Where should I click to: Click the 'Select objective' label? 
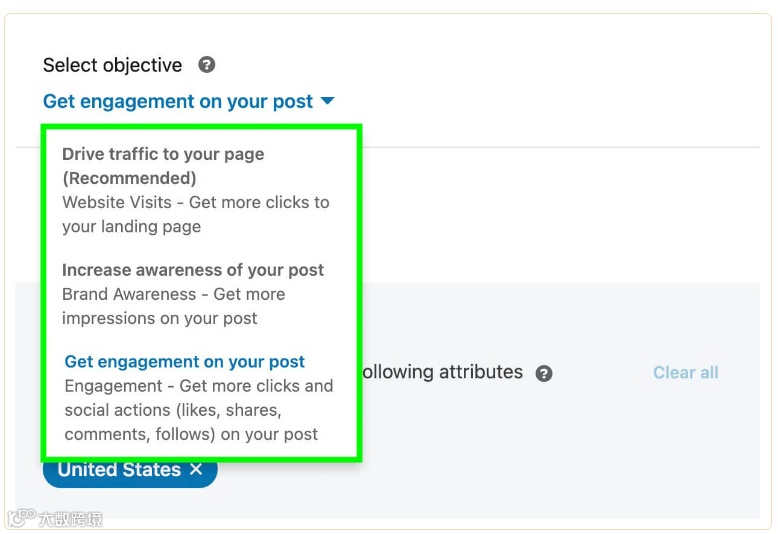click(x=112, y=65)
